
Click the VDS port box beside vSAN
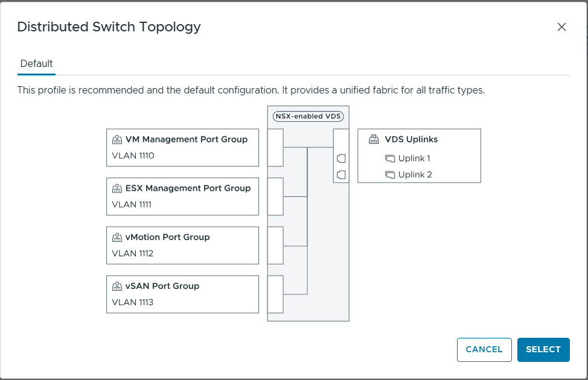[x=275, y=294]
